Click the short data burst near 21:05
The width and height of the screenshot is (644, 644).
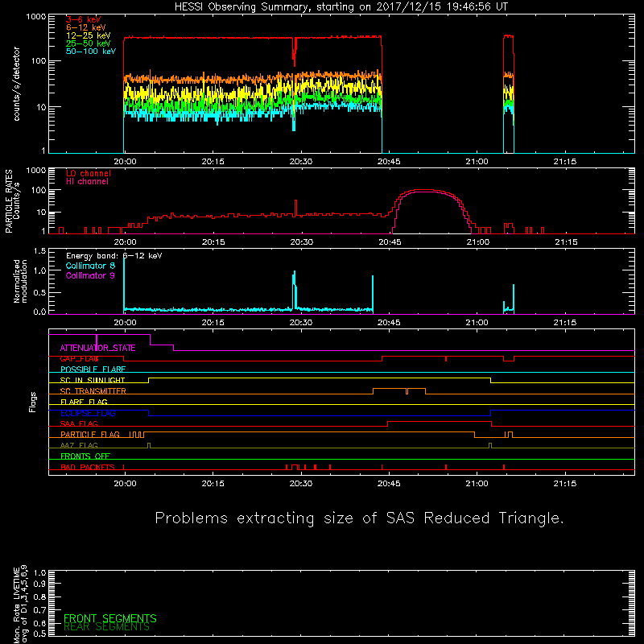[509, 93]
